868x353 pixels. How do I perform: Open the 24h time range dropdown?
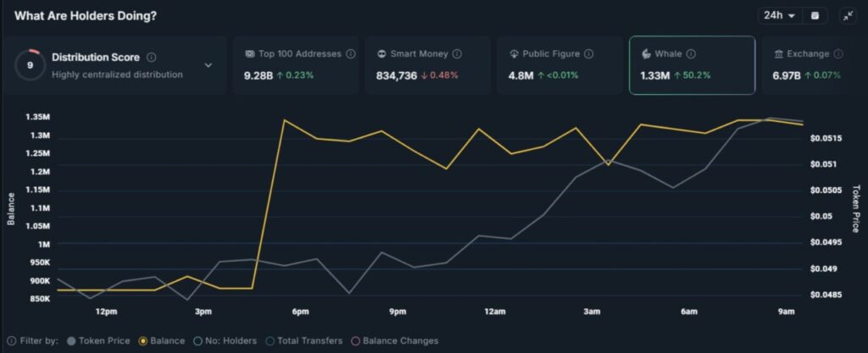(779, 15)
